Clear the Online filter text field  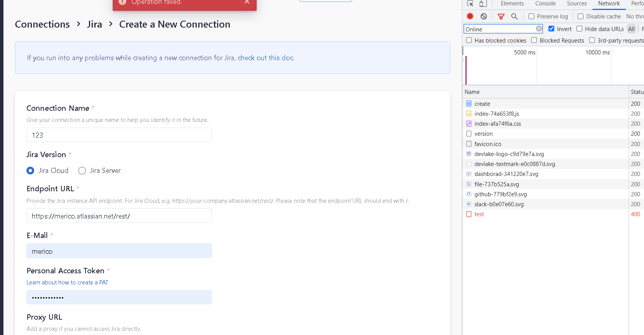[539, 29]
